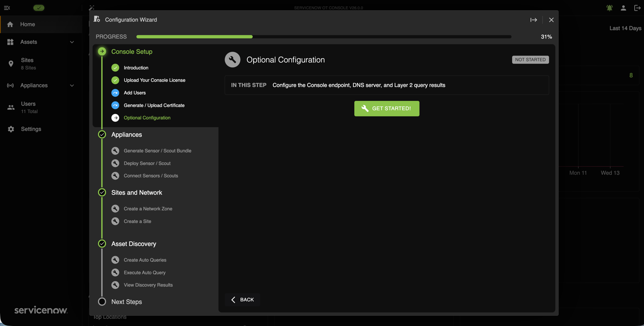
Task: Select Upload Your Console License step
Action: (154, 81)
